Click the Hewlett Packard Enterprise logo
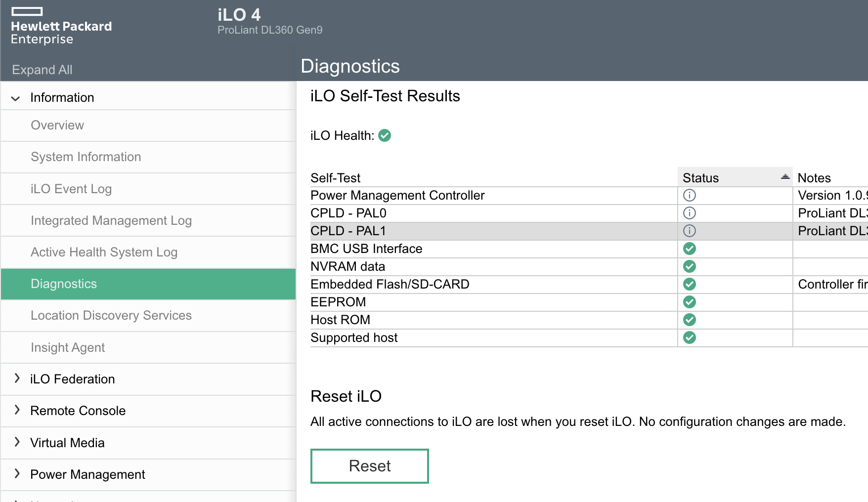 (x=61, y=26)
